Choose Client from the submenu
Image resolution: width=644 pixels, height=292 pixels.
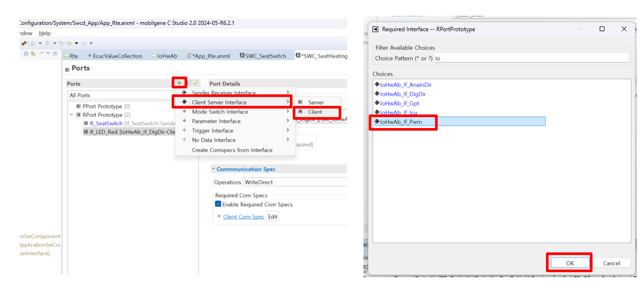tap(315, 112)
